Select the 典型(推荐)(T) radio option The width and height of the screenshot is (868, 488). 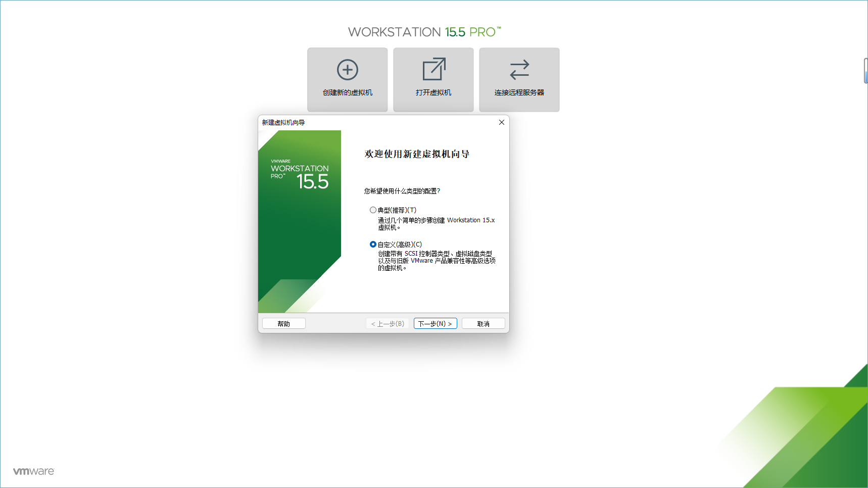(x=373, y=210)
